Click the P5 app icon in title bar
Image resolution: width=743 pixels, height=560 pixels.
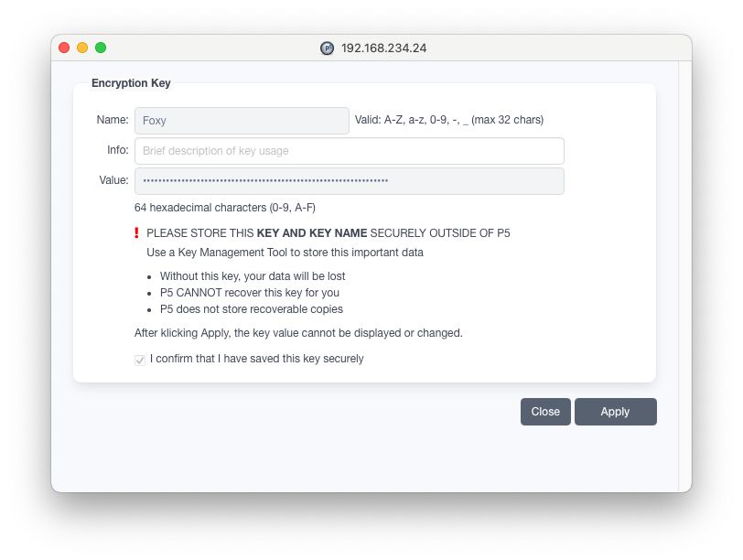(327, 48)
